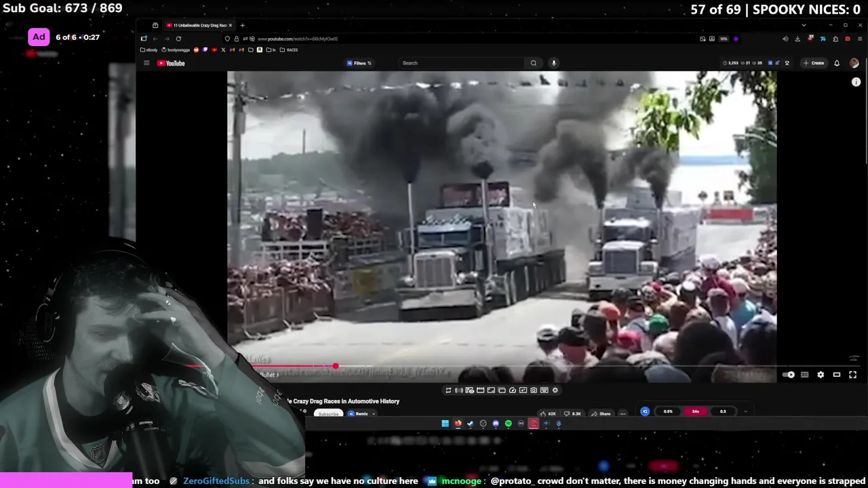Image resolution: width=868 pixels, height=488 pixels.
Task: Click the youtube.com address bar URL
Action: pos(298,39)
